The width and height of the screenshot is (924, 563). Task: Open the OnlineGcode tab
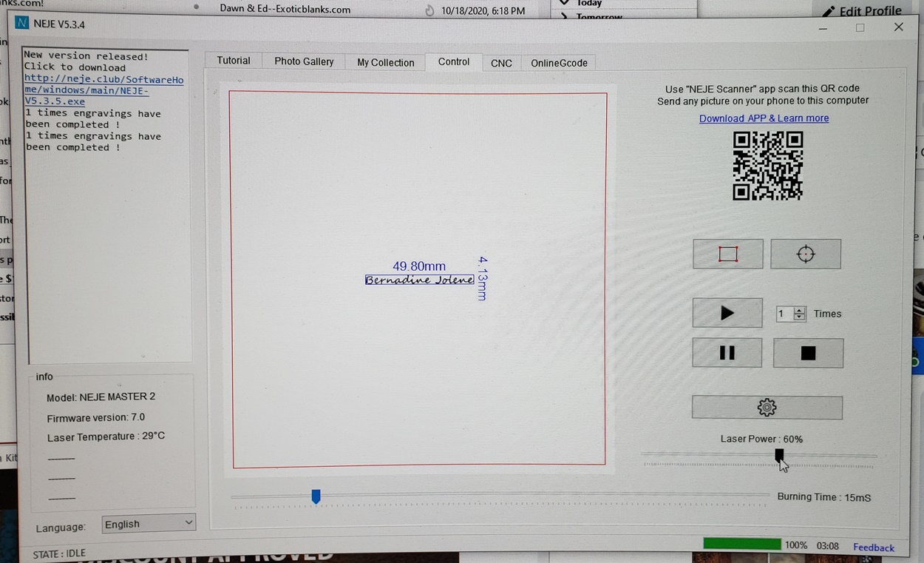tap(559, 63)
